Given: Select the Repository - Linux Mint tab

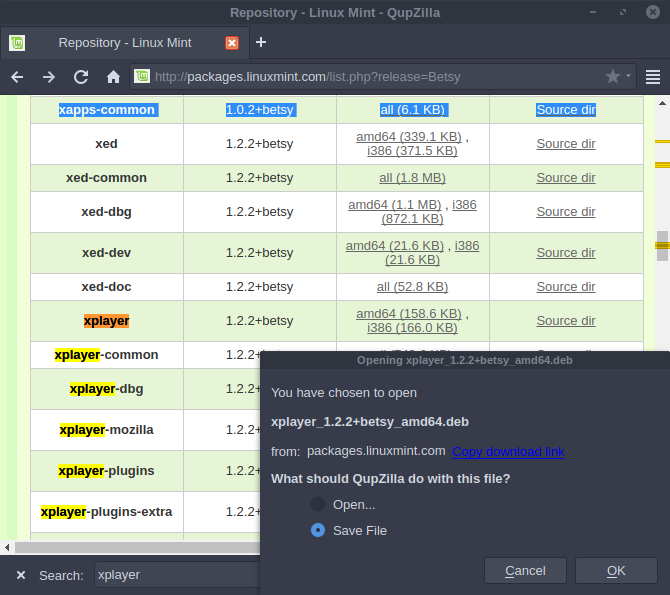Looking at the screenshot, I should pyautogui.click(x=125, y=43).
